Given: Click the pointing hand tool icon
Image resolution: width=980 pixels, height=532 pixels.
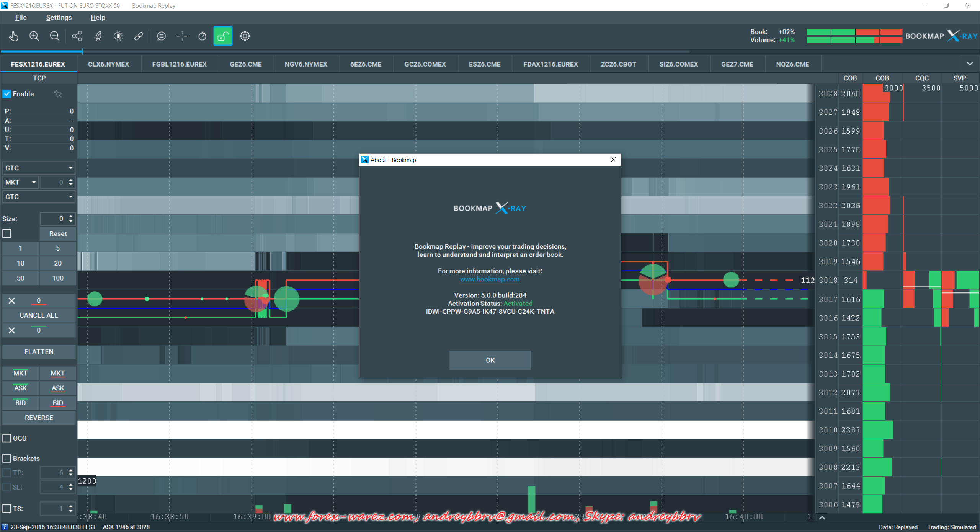Looking at the screenshot, I should point(14,36).
